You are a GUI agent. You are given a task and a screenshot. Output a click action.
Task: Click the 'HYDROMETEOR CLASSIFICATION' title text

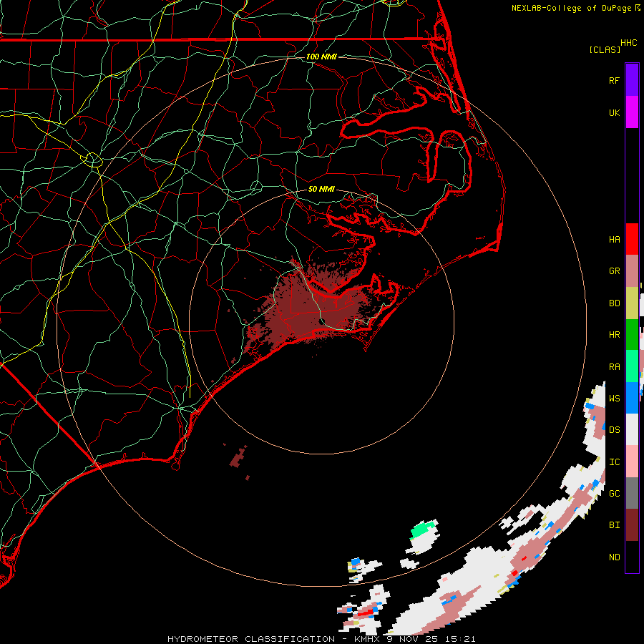point(251,639)
